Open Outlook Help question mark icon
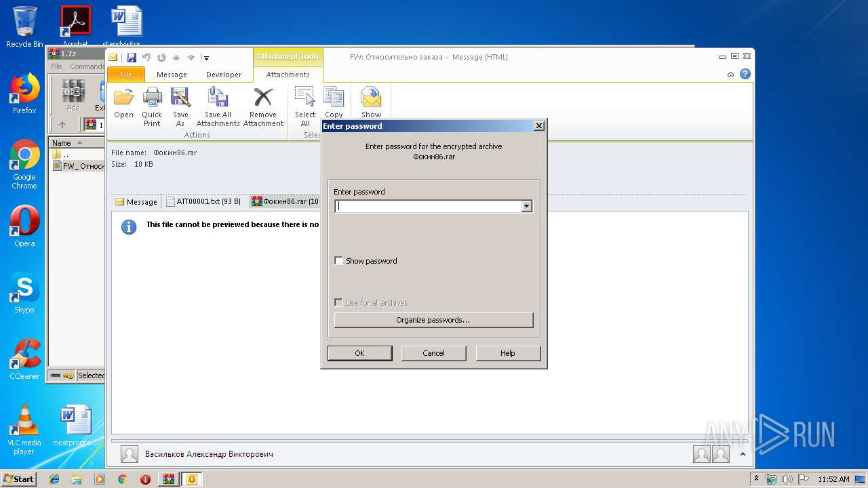 click(745, 75)
